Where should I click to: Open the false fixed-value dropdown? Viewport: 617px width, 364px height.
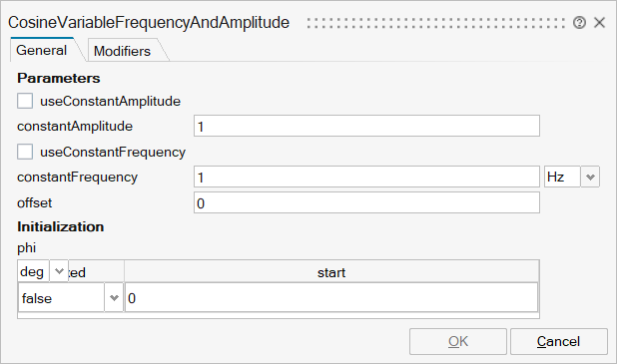(x=114, y=298)
